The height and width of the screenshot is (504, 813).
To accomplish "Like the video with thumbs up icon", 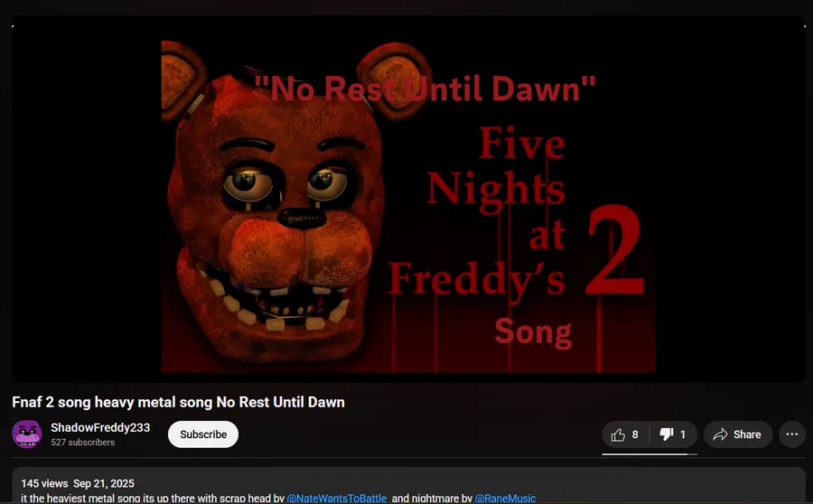I will [x=618, y=434].
